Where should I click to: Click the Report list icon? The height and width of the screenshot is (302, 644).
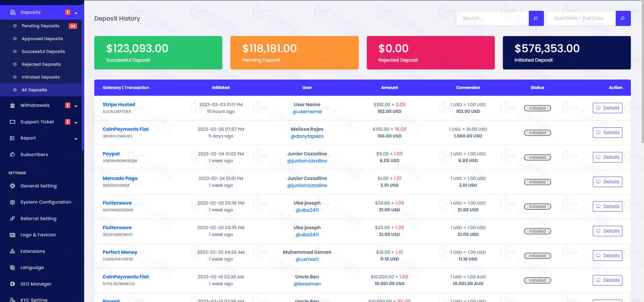point(12,138)
